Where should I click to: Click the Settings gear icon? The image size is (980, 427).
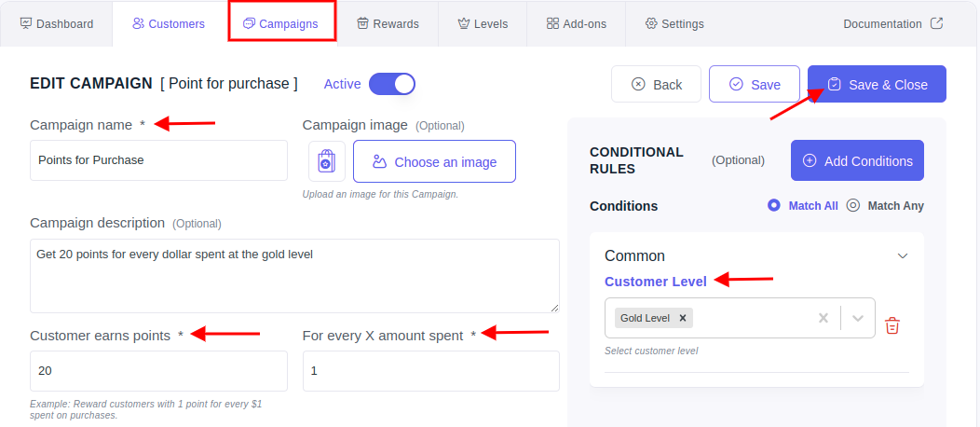point(651,23)
